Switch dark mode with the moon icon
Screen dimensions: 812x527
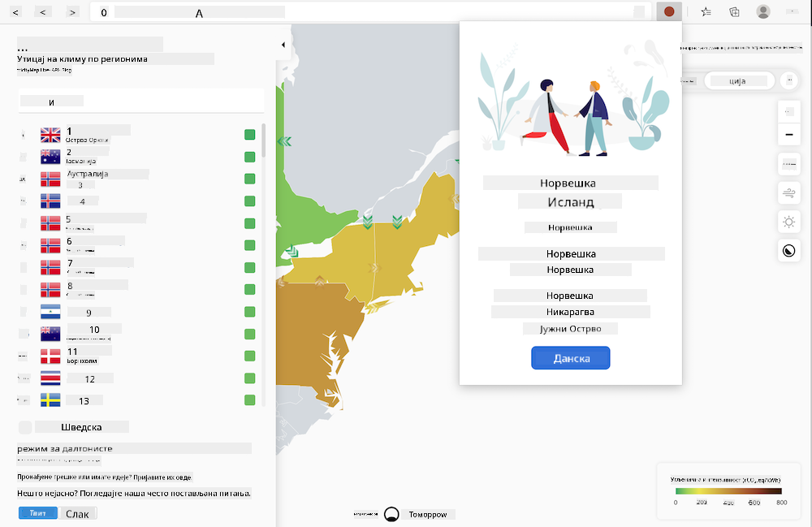pos(789,251)
